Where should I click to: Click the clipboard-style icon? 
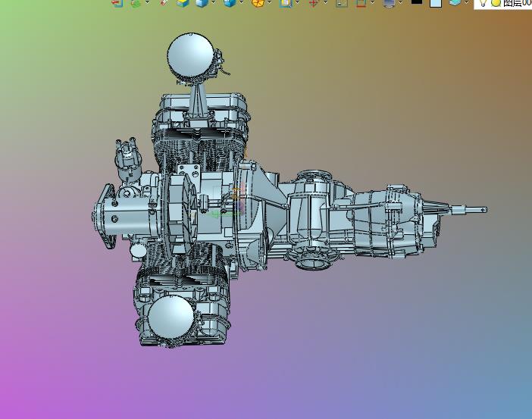point(286,3)
